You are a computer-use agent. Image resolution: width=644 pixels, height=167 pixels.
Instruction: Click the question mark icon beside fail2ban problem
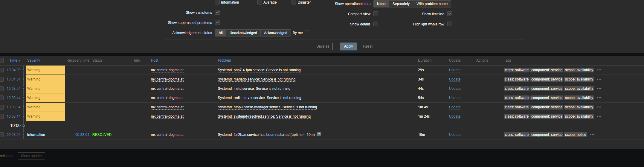click(x=319, y=134)
